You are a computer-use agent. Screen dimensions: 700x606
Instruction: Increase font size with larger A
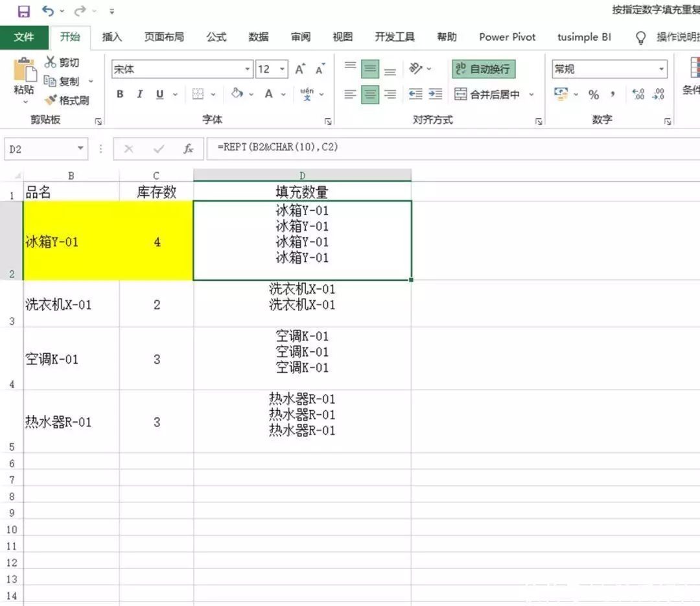(299, 69)
